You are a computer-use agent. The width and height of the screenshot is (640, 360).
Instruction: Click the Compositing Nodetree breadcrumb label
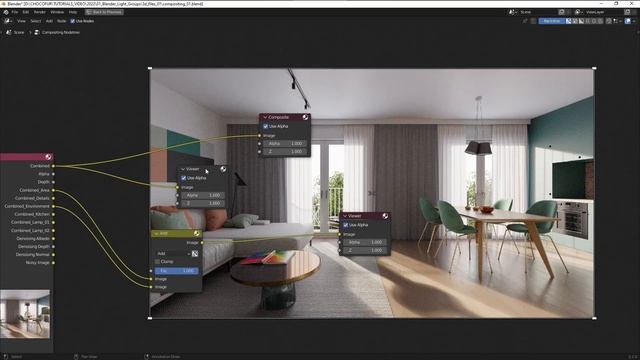(x=61, y=32)
